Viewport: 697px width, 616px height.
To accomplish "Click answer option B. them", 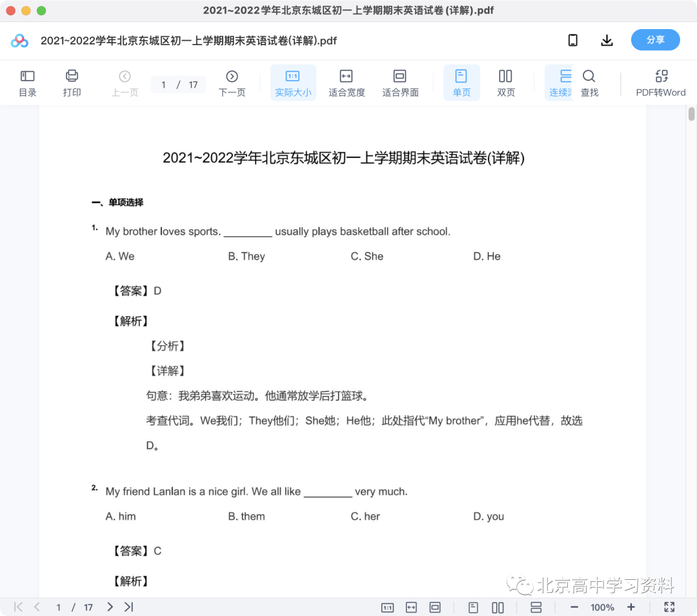I will 247,517.
